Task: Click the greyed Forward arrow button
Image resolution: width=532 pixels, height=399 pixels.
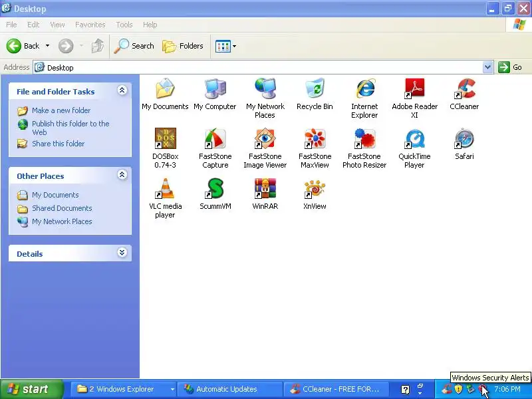Action: tap(66, 46)
